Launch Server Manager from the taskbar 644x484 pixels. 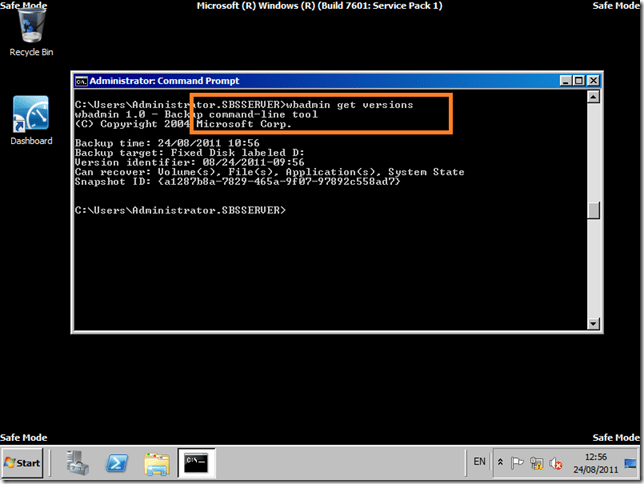(x=80, y=463)
